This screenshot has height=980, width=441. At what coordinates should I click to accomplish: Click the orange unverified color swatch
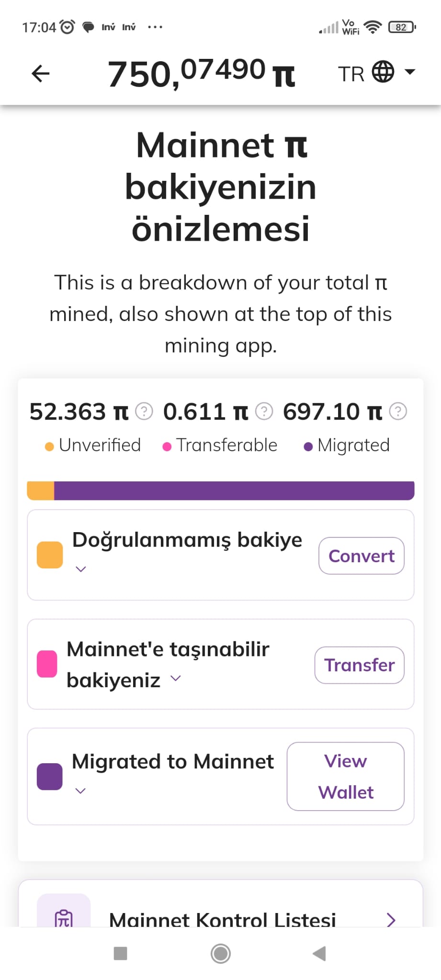coord(50,555)
